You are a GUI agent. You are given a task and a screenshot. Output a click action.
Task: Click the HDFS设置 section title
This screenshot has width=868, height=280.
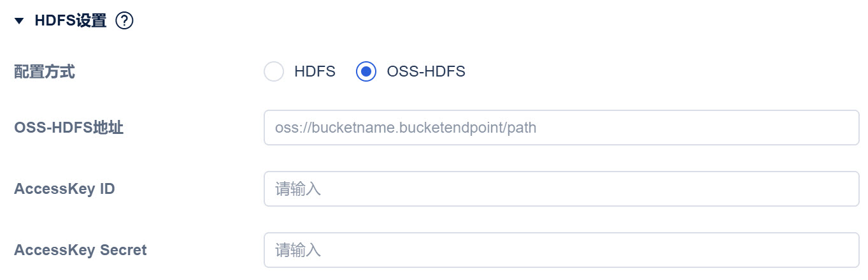[x=70, y=21]
